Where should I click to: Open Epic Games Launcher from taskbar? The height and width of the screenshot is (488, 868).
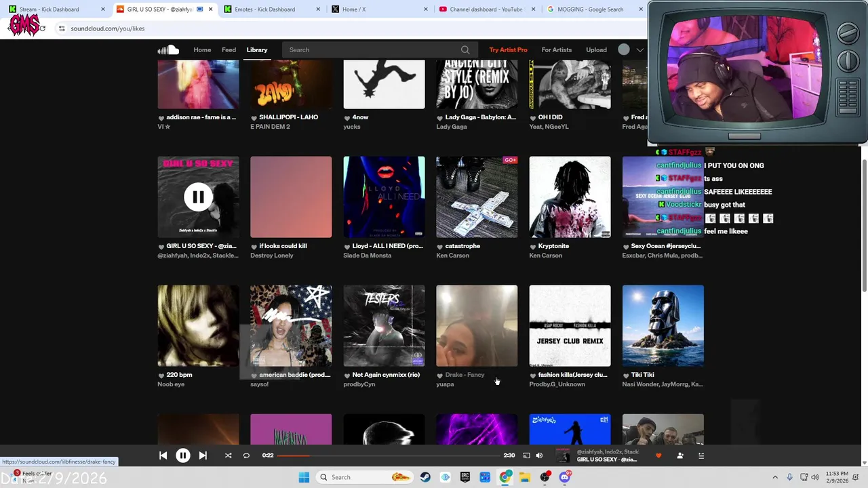point(465,477)
